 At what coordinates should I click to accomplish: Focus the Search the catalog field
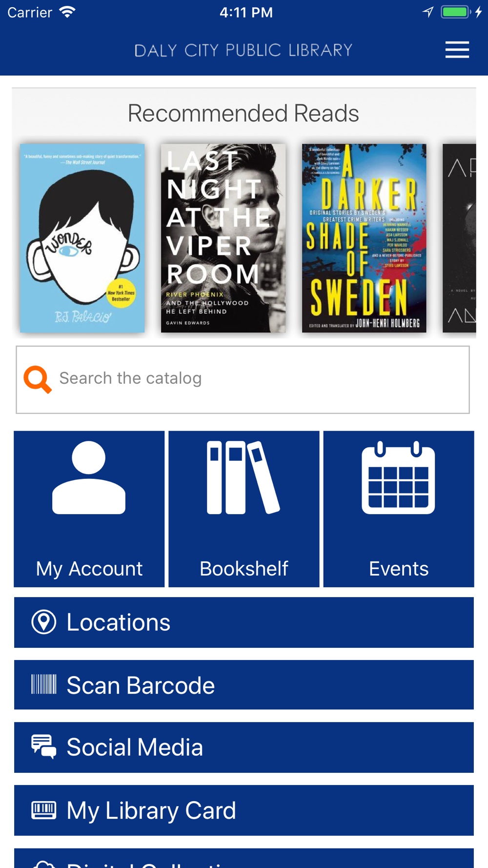click(x=243, y=380)
